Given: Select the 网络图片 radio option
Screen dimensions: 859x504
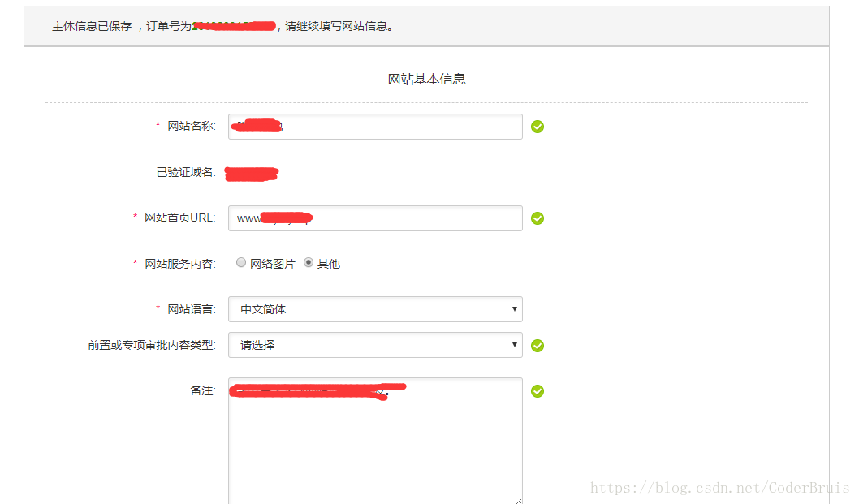Looking at the screenshot, I should click(x=241, y=262).
